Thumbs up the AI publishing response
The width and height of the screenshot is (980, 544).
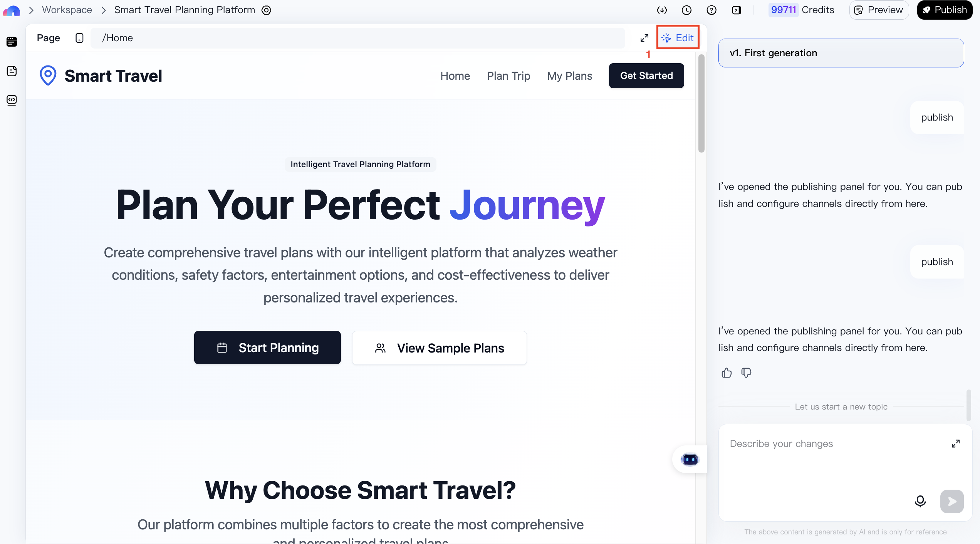tap(727, 372)
